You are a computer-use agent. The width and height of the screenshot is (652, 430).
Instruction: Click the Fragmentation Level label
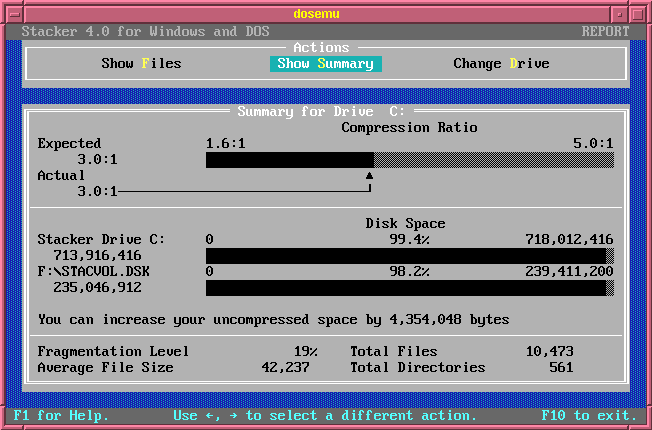click(114, 351)
